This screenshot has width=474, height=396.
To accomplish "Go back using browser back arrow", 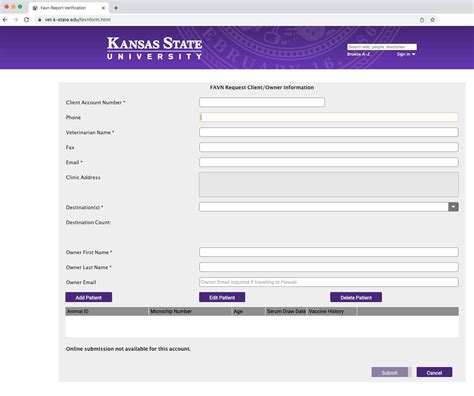I will 5,20.
